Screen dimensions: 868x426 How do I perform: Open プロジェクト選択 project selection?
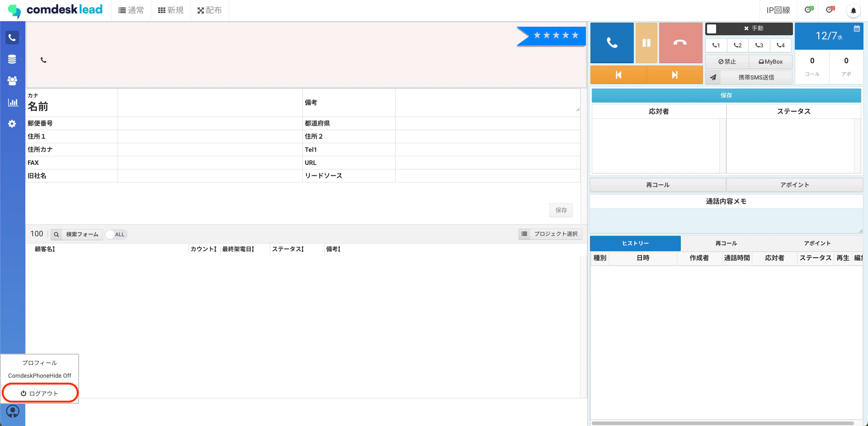[x=556, y=234]
